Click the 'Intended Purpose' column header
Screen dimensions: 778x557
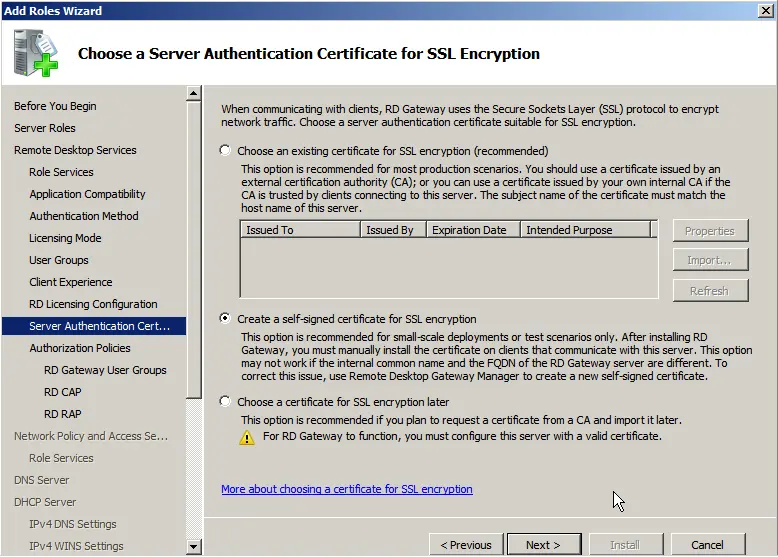(584, 230)
